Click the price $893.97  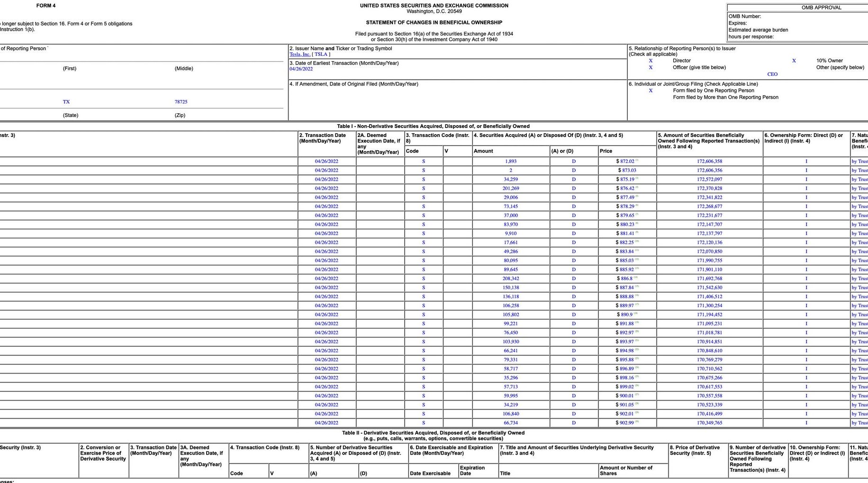point(625,342)
